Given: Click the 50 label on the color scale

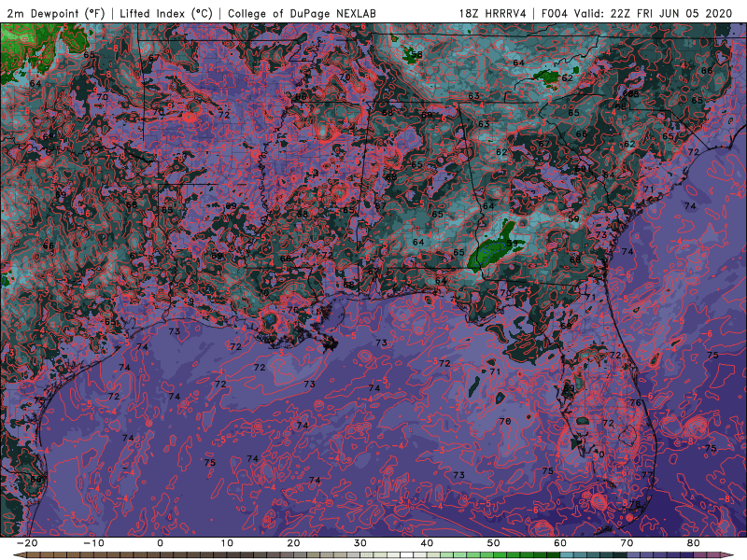Looking at the screenshot, I should 494,543.
